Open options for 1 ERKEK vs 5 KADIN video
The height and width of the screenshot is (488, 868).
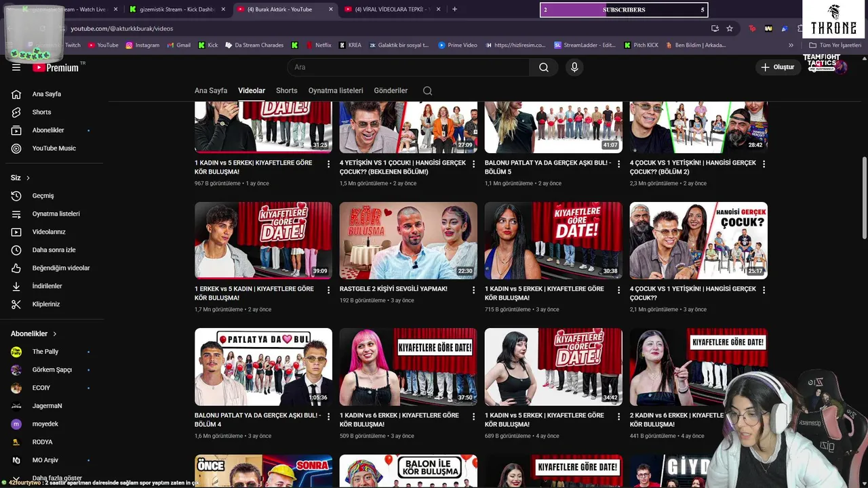click(x=329, y=290)
